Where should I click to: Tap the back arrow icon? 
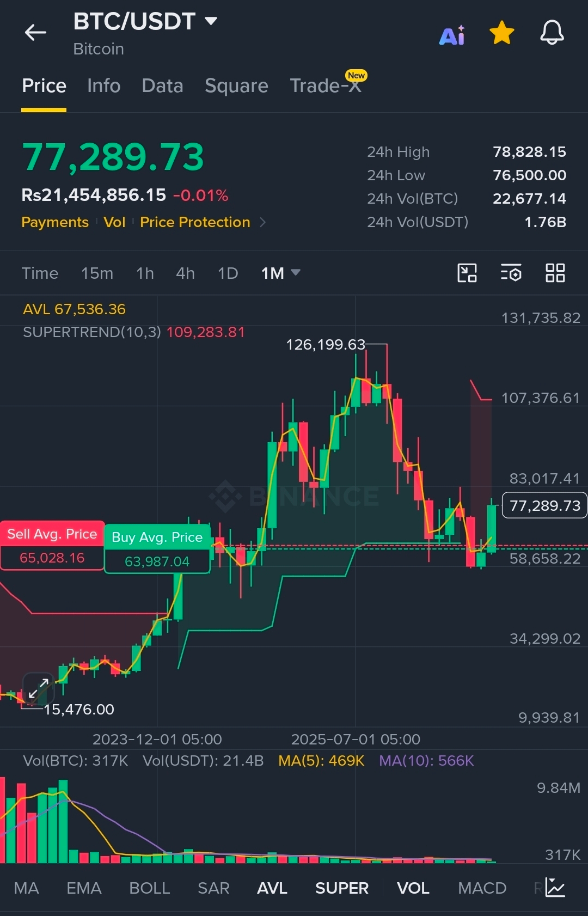[35, 33]
